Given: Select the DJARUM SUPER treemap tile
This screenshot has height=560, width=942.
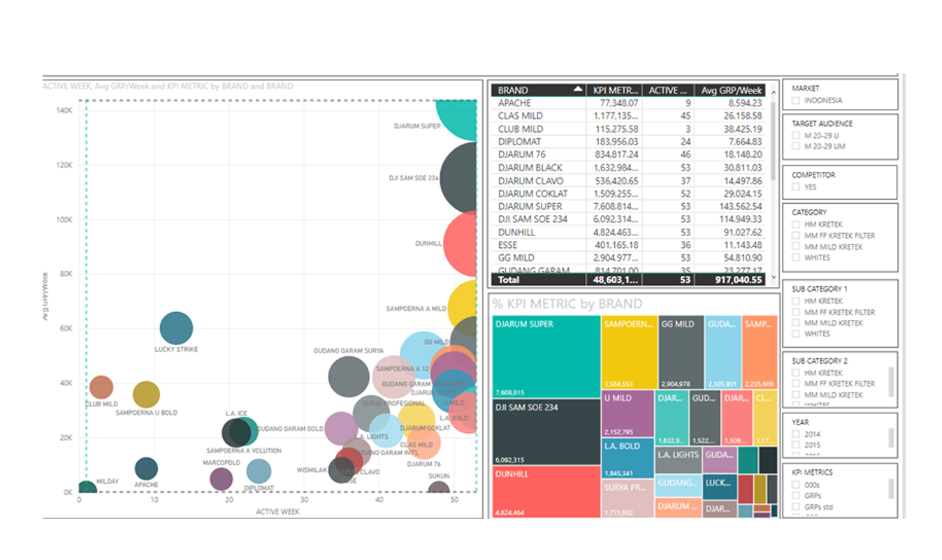Looking at the screenshot, I should pyautogui.click(x=546, y=357).
